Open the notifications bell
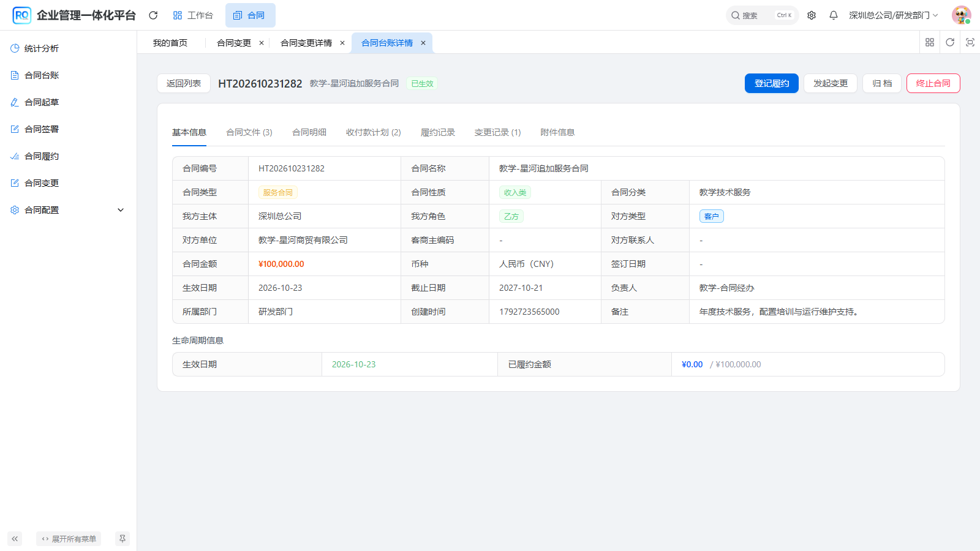 tap(834, 15)
